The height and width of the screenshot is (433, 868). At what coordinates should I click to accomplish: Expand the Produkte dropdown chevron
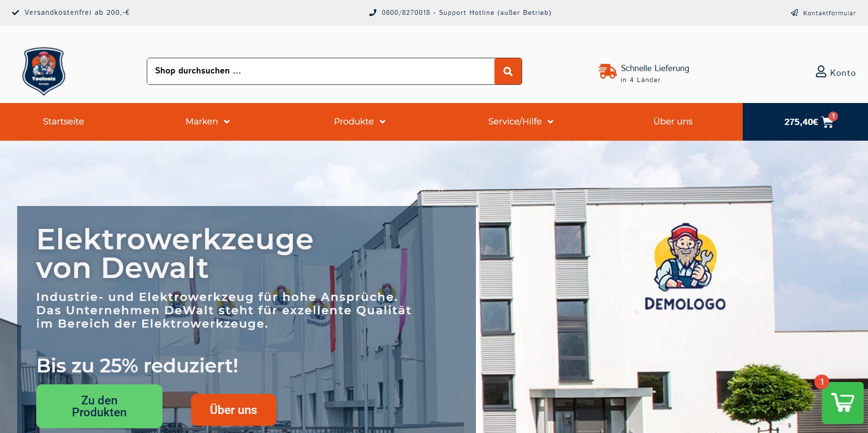click(383, 122)
